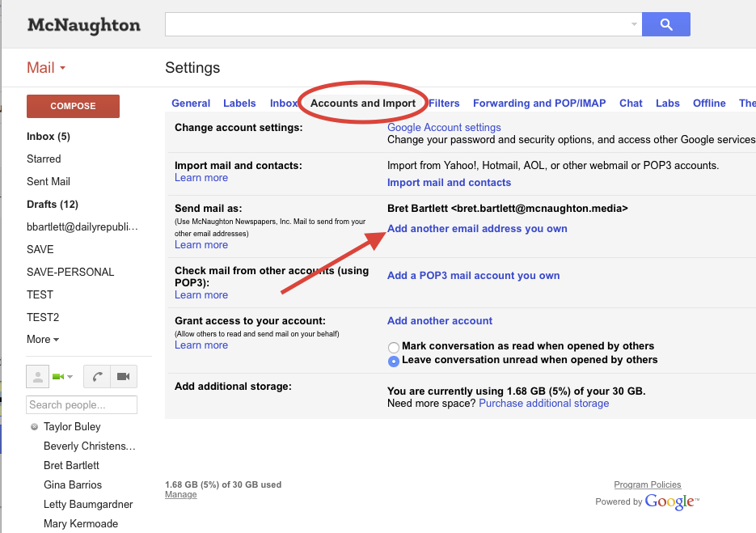This screenshot has width=756, height=533.
Task: Select Leave conversation unread radio button
Action: tap(394, 361)
